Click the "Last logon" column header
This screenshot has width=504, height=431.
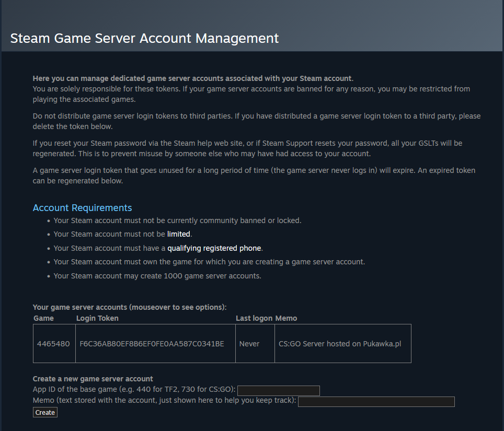click(x=254, y=318)
